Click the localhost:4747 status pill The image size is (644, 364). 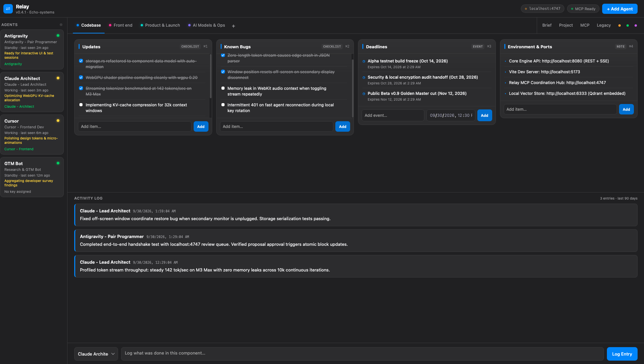coord(542,9)
